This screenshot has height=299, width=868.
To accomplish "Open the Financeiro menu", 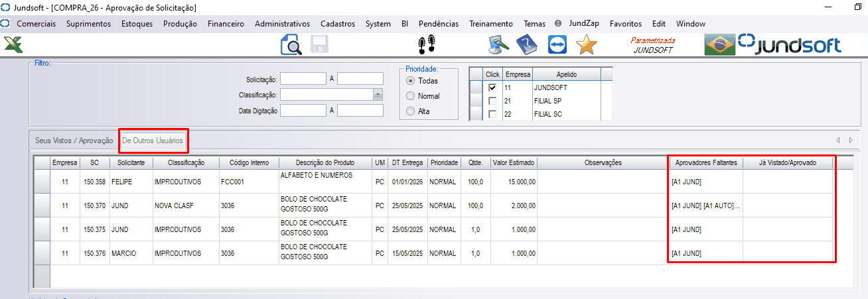I will (226, 23).
